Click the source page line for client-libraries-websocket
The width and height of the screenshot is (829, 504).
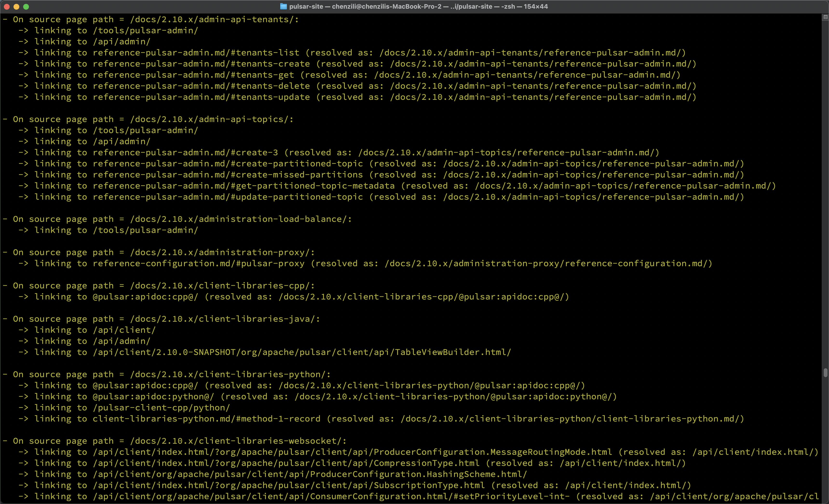(174, 441)
